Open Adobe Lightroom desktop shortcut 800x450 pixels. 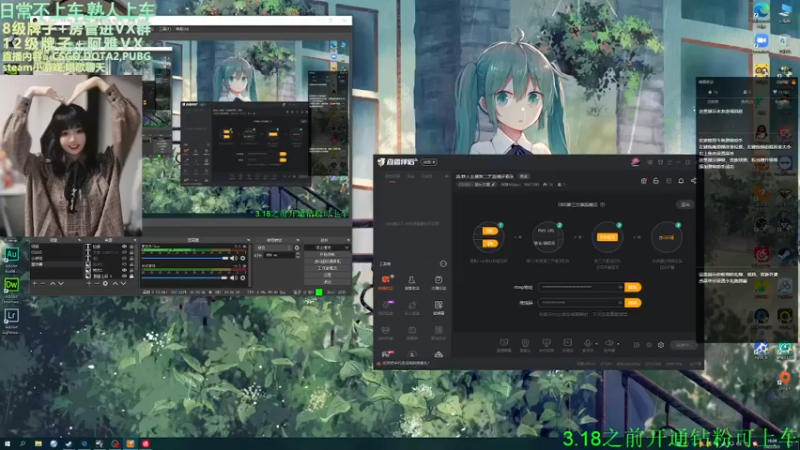coord(11,319)
